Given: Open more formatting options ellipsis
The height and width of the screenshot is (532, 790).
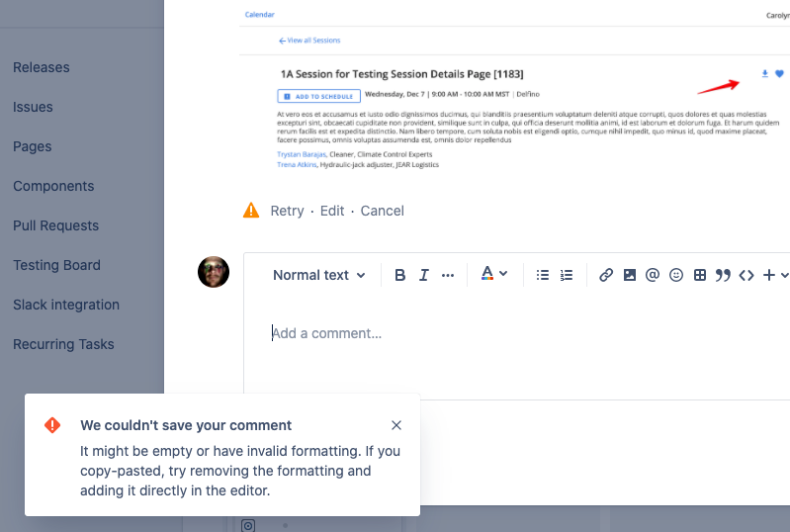Looking at the screenshot, I should (x=448, y=275).
